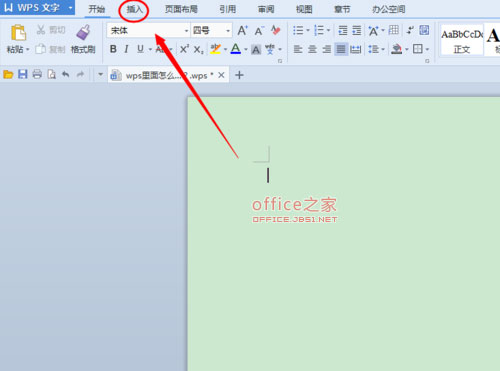
Task: Click the Copy (复制) icon
Action: [40, 49]
